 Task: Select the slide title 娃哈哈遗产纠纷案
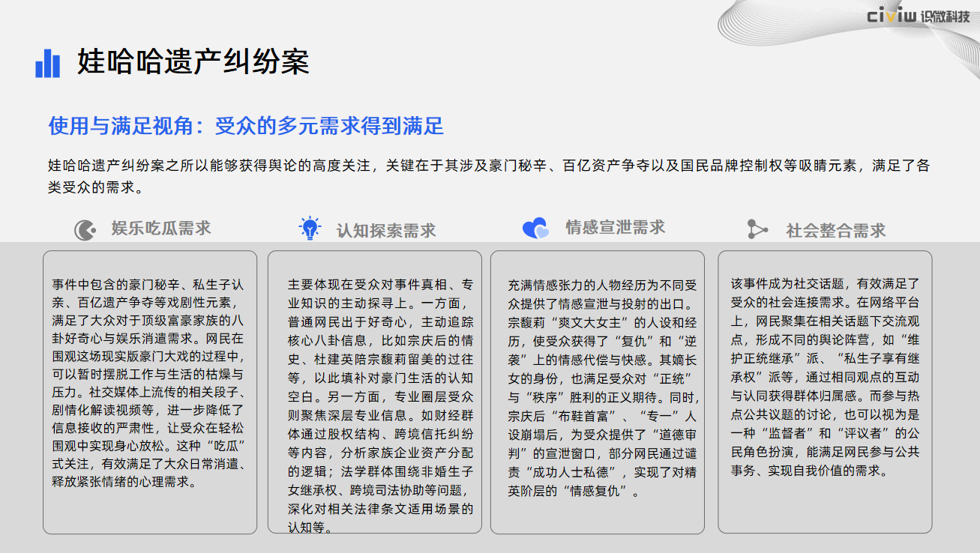[193, 62]
